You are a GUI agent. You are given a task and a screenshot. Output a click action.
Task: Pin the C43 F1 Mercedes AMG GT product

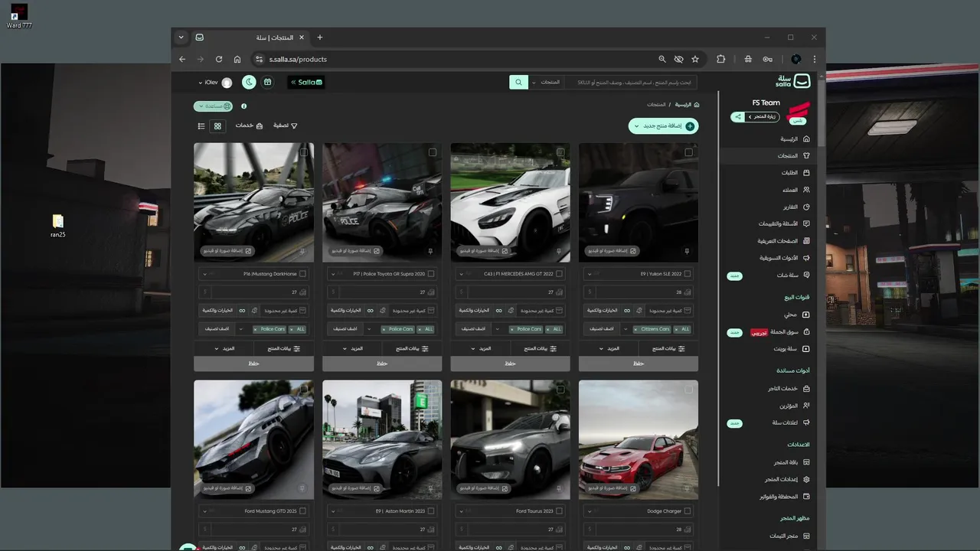559,251
